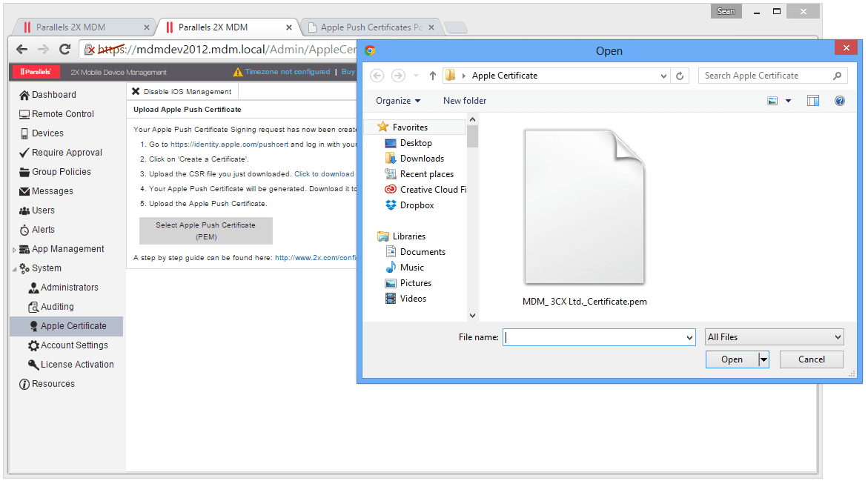Open the Organize dropdown menu

point(398,101)
